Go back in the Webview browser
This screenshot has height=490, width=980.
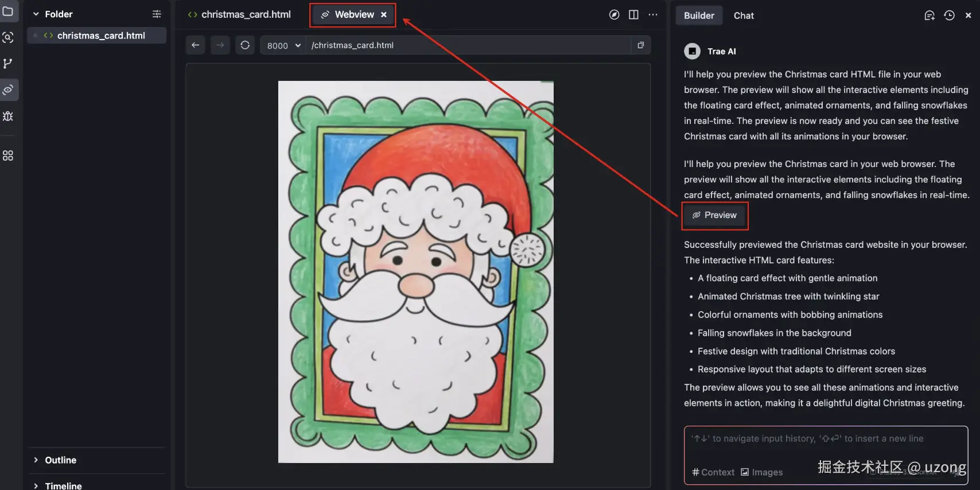pyautogui.click(x=196, y=45)
